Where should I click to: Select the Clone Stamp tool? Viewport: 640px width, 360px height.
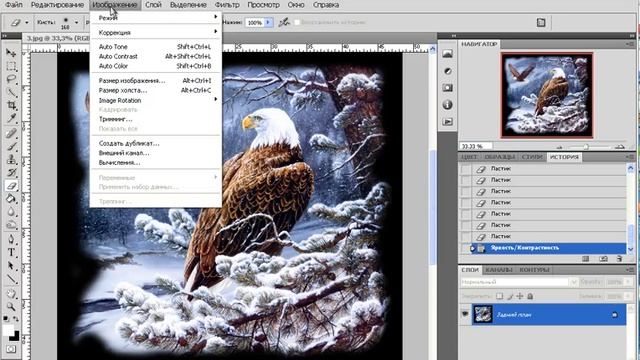[x=11, y=159]
